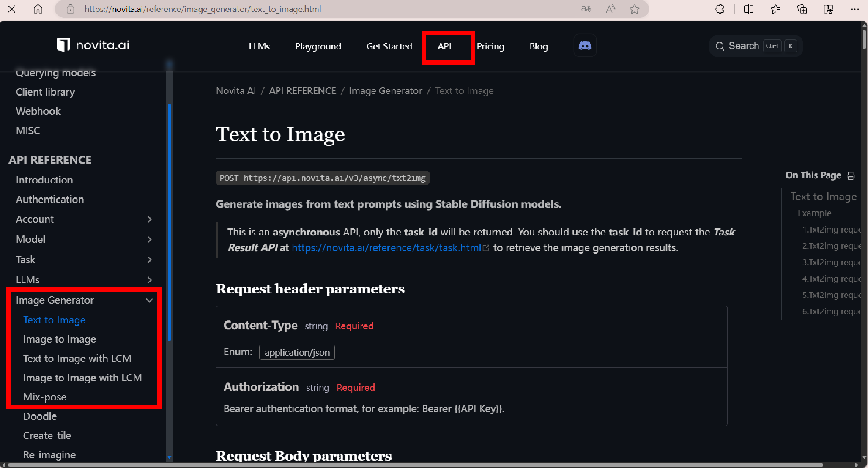
Task: Toggle split screen icon
Action: coord(748,9)
